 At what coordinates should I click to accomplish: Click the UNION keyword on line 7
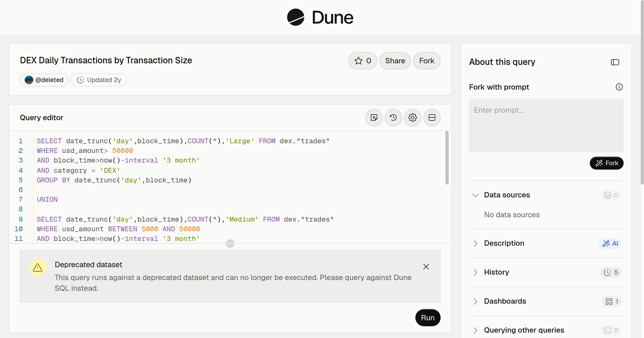(x=47, y=200)
